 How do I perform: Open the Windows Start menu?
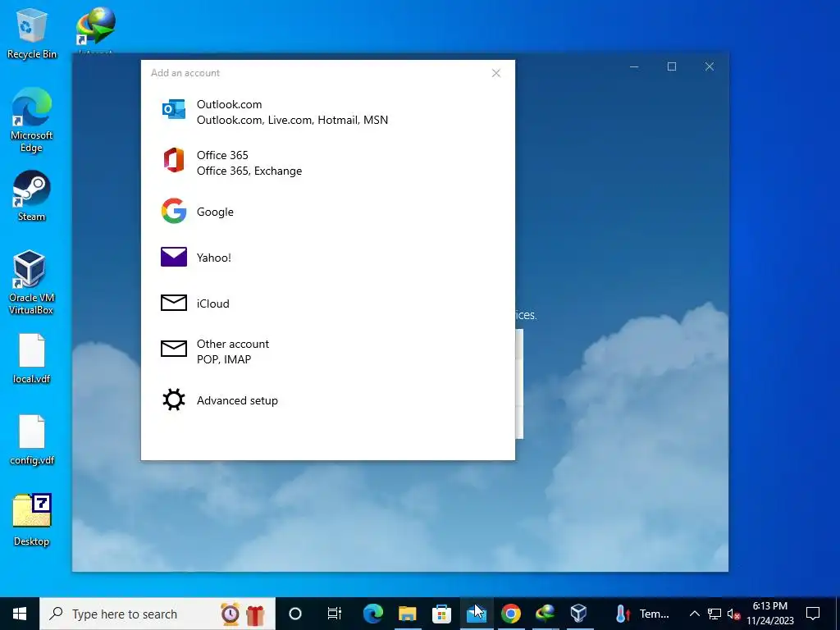point(20,614)
